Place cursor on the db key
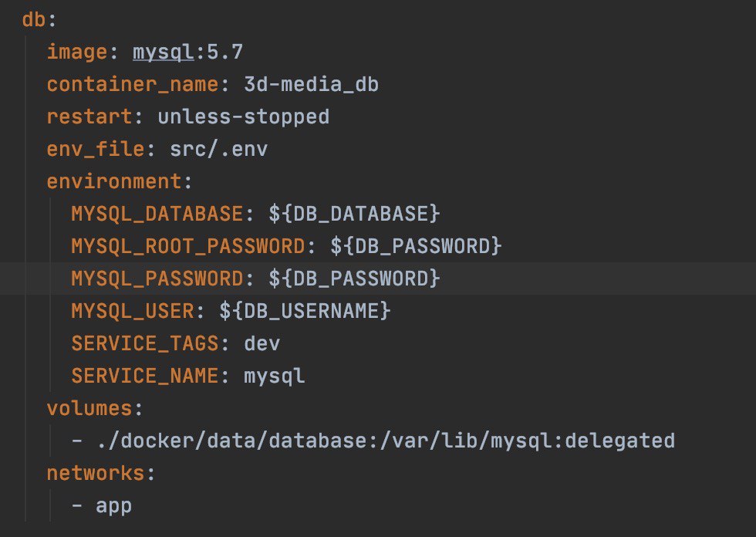 34,20
